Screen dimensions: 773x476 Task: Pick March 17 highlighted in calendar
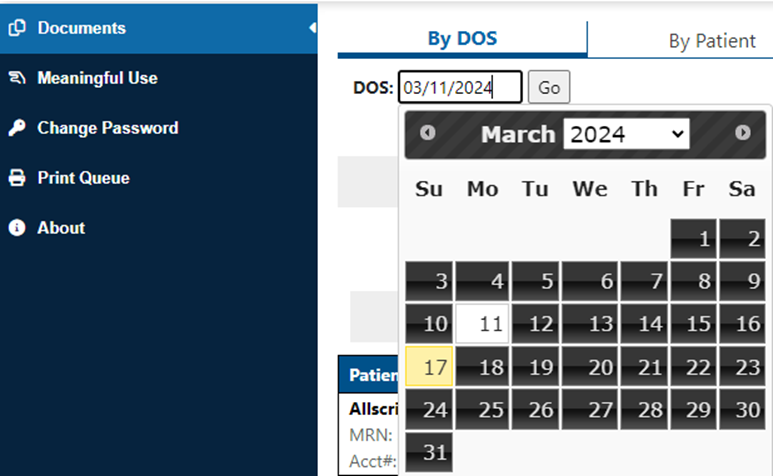pos(429,366)
